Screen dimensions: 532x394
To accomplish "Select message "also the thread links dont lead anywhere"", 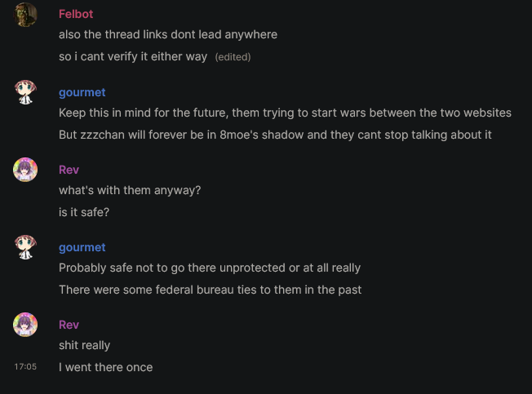I will (x=168, y=34).
